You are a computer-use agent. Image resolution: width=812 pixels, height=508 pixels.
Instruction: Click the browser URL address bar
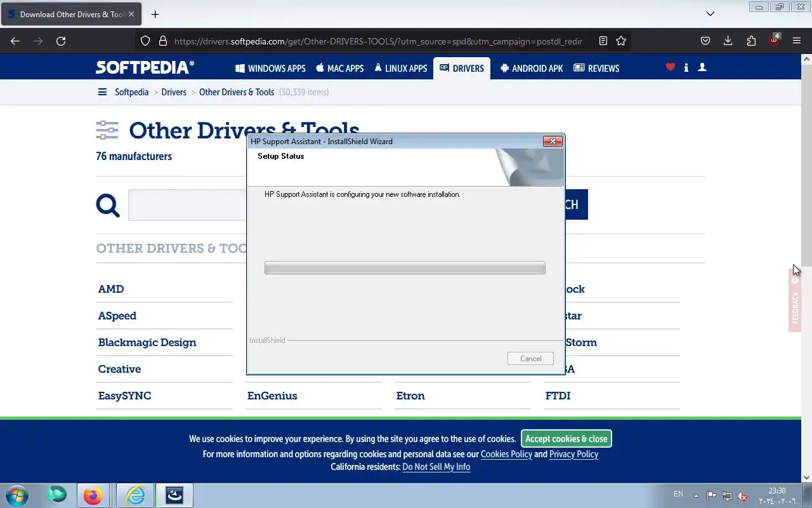(378, 41)
